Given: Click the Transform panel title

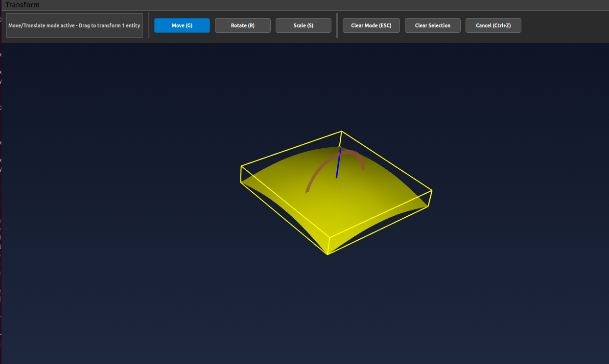Looking at the screenshot, I should (x=23, y=5).
